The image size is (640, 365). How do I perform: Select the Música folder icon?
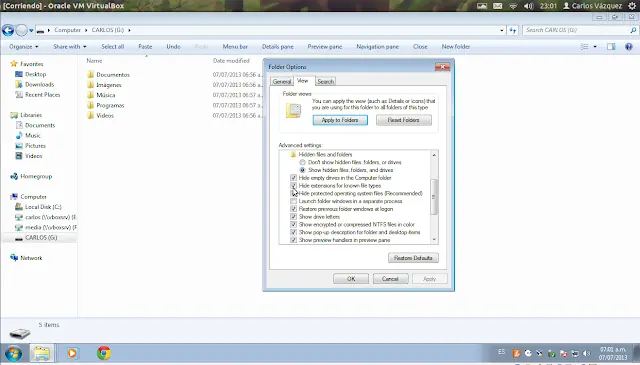91,95
